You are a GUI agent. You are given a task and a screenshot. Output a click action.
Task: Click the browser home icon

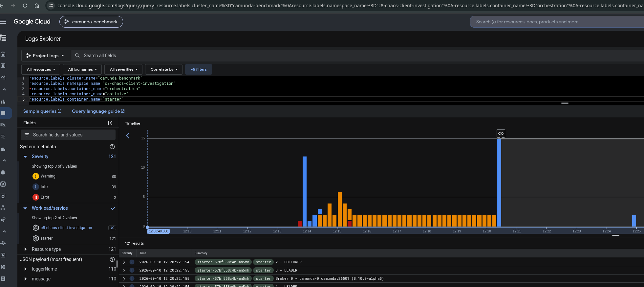(x=37, y=6)
